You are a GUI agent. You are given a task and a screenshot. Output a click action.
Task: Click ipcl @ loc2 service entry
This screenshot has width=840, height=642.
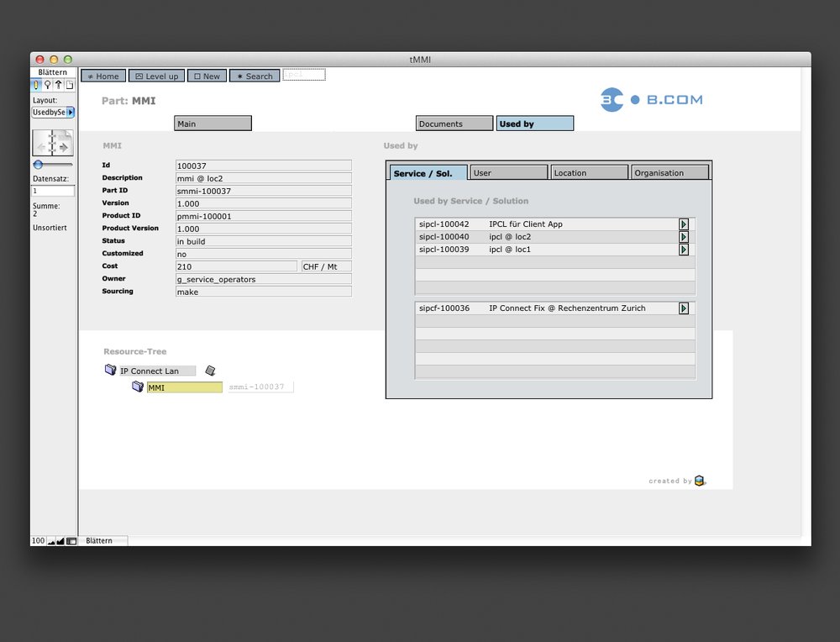tap(510, 237)
